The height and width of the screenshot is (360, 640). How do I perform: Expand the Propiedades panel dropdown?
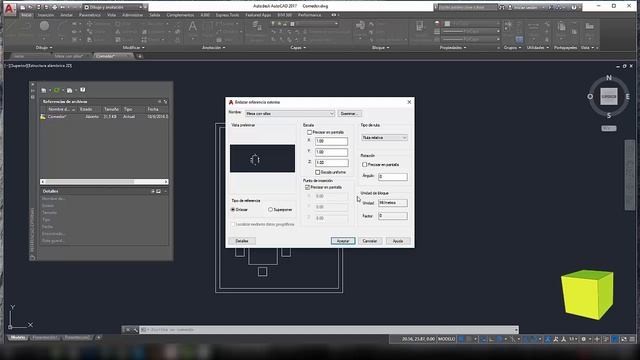coord(453,48)
